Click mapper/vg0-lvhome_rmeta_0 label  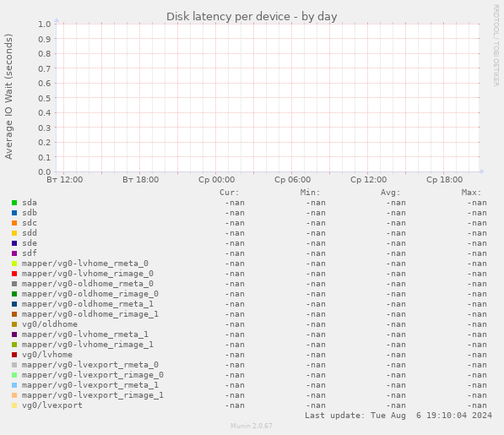[x=85, y=264]
